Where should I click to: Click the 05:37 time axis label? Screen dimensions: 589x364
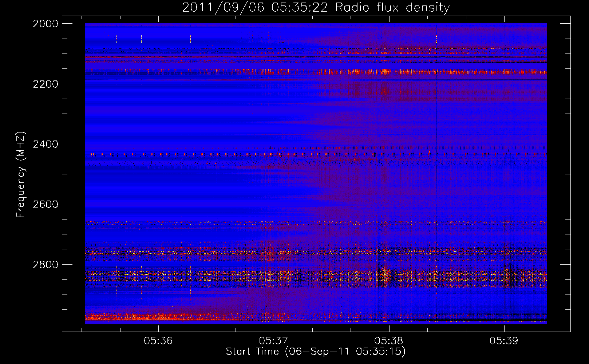[273, 341]
